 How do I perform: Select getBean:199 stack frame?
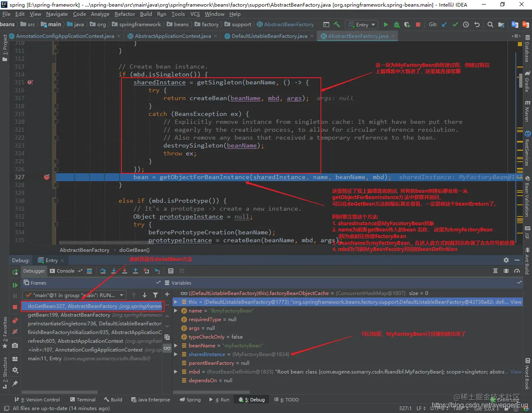92,315
